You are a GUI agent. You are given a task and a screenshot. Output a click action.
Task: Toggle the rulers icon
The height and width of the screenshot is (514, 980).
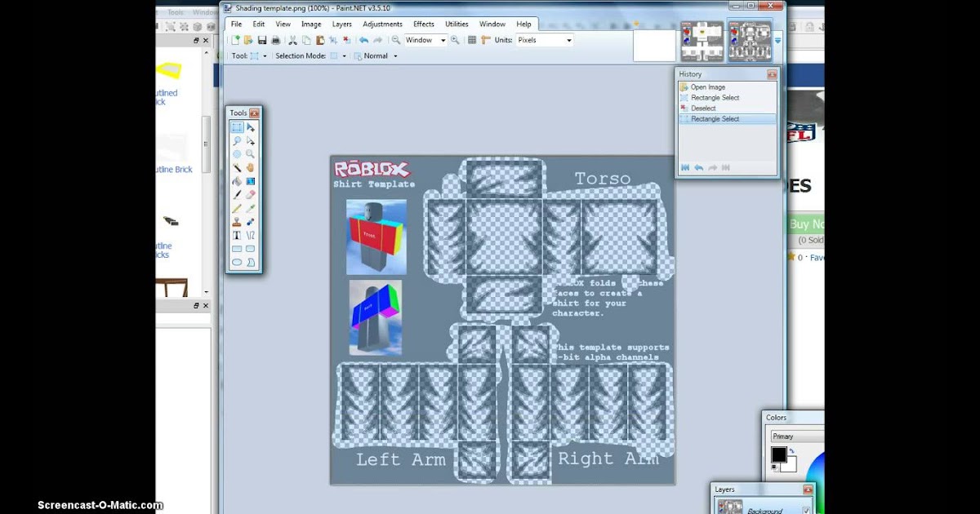click(x=486, y=40)
